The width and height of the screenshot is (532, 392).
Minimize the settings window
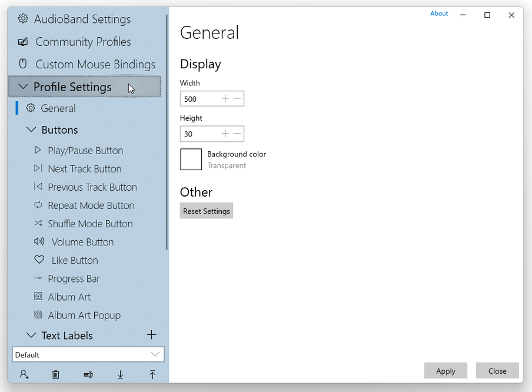click(463, 15)
